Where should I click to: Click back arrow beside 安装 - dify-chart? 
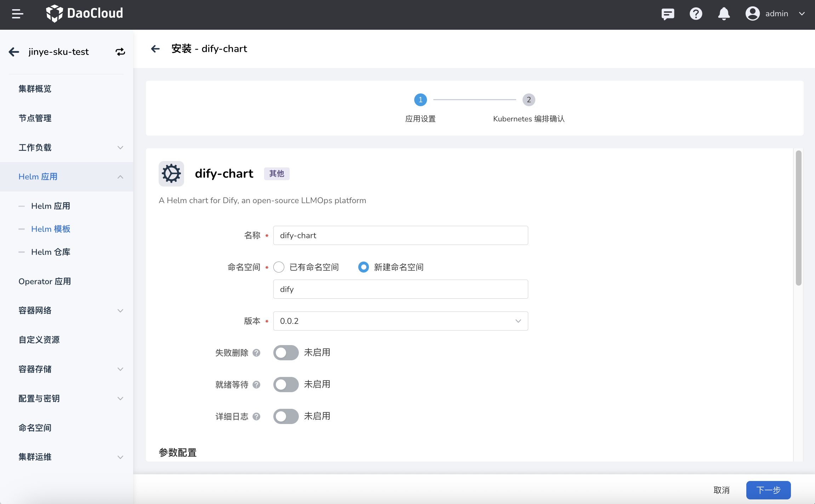pyautogui.click(x=155, y=49)
